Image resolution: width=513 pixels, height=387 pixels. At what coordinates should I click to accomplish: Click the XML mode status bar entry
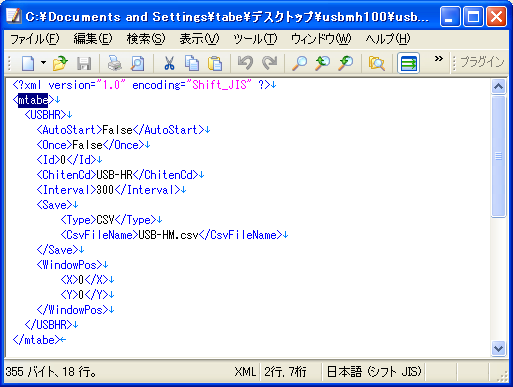tap(245, 372)
